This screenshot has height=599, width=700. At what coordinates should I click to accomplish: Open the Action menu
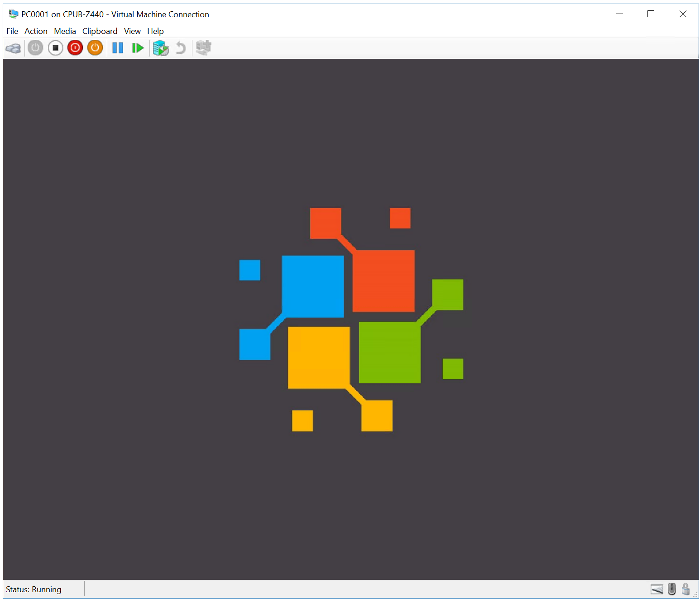[36, 31]
